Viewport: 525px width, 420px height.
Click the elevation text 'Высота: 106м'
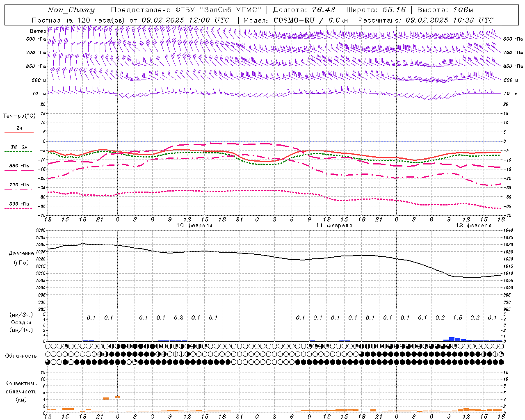tap(445, 10)
